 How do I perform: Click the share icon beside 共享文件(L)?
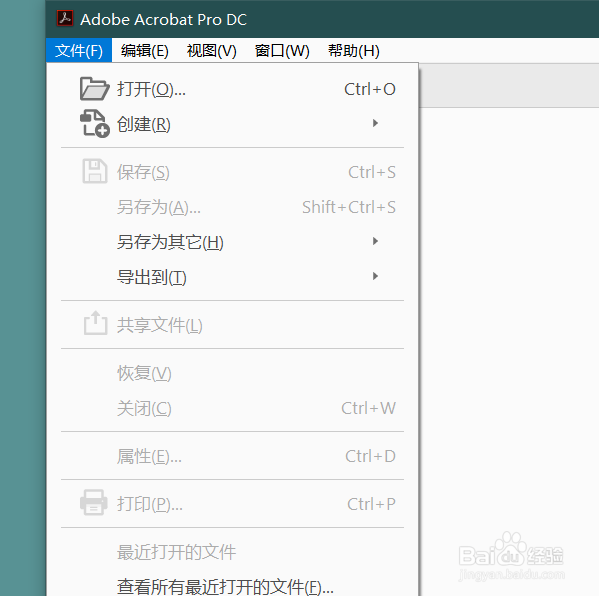[95, 323]
